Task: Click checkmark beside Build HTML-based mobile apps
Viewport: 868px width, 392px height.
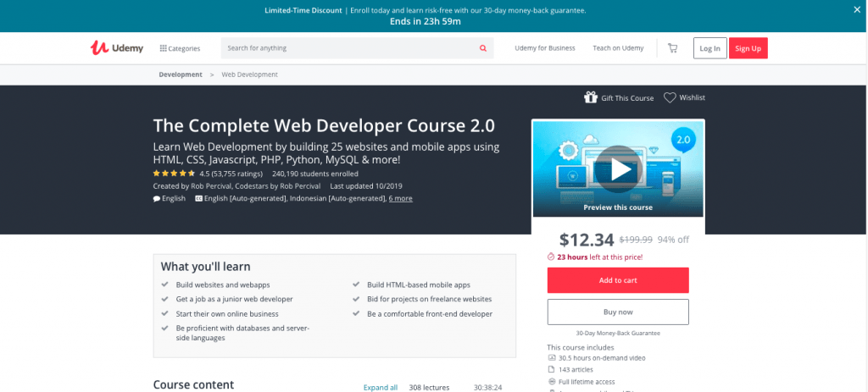Action: [356, 284]
